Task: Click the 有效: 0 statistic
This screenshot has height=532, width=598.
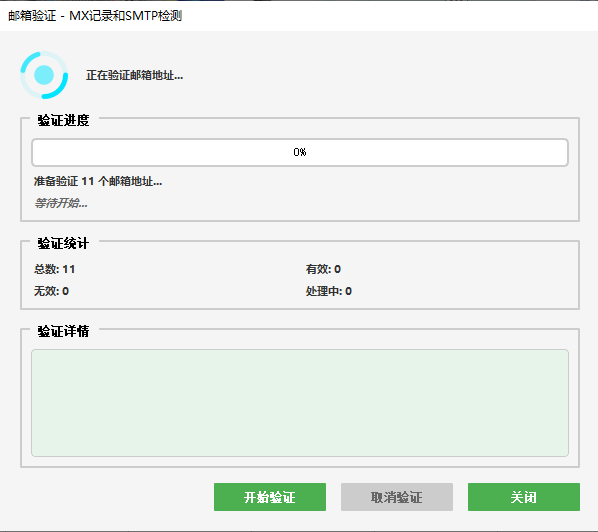Action: (323, 269)
